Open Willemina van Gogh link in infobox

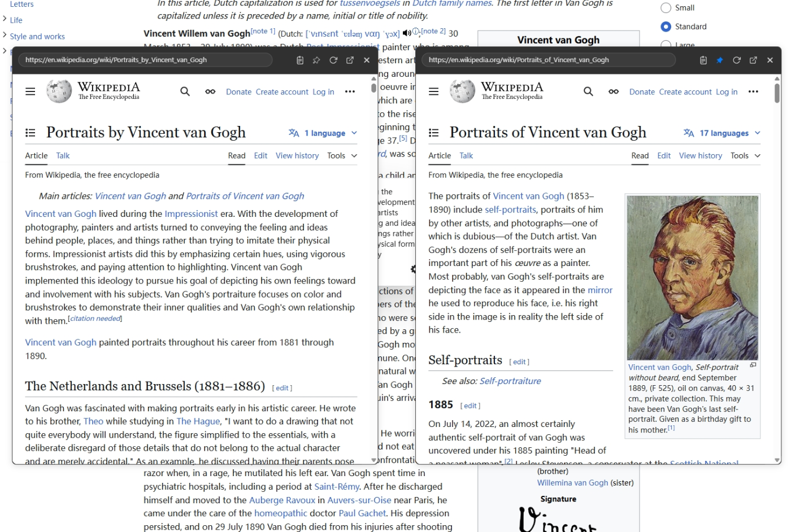pos(572,483)
